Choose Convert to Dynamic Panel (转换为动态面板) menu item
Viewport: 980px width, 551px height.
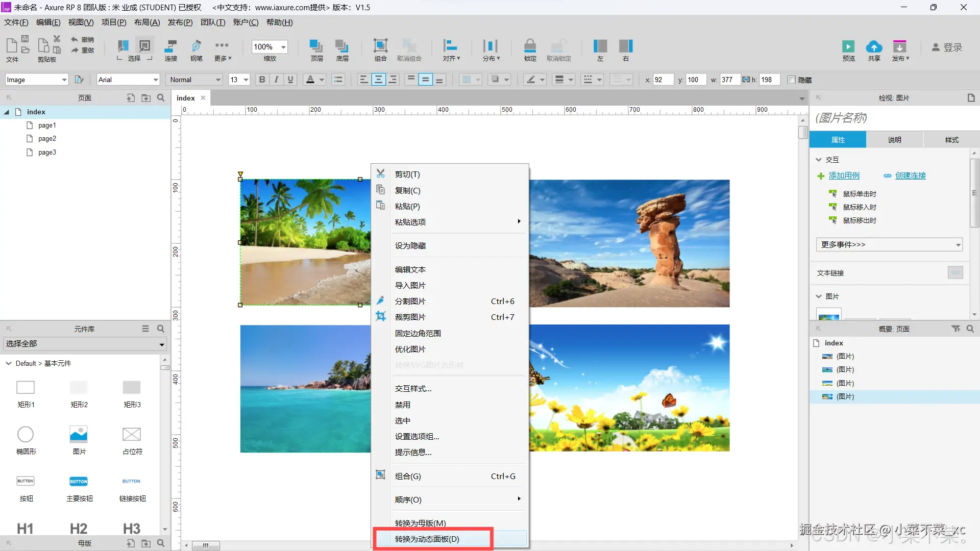click(x=427, y=539)
